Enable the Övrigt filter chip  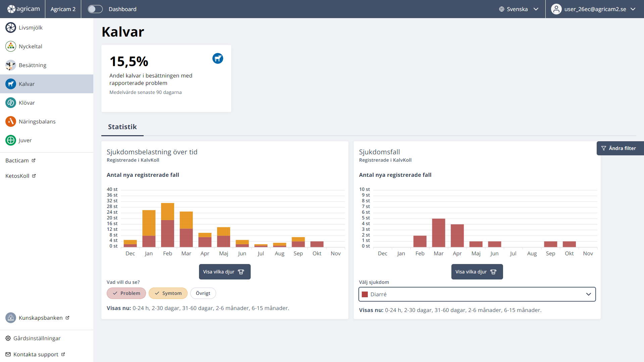[x=203, y=293]
